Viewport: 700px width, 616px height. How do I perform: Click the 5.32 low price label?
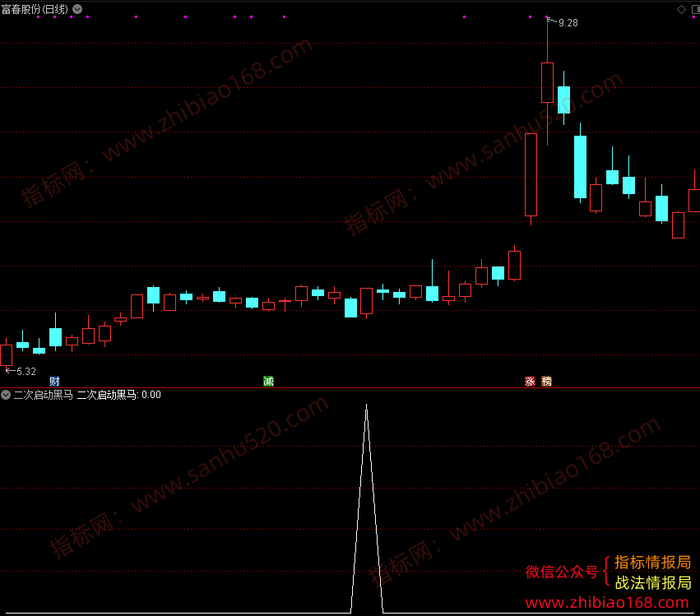[x=25, y=372]
